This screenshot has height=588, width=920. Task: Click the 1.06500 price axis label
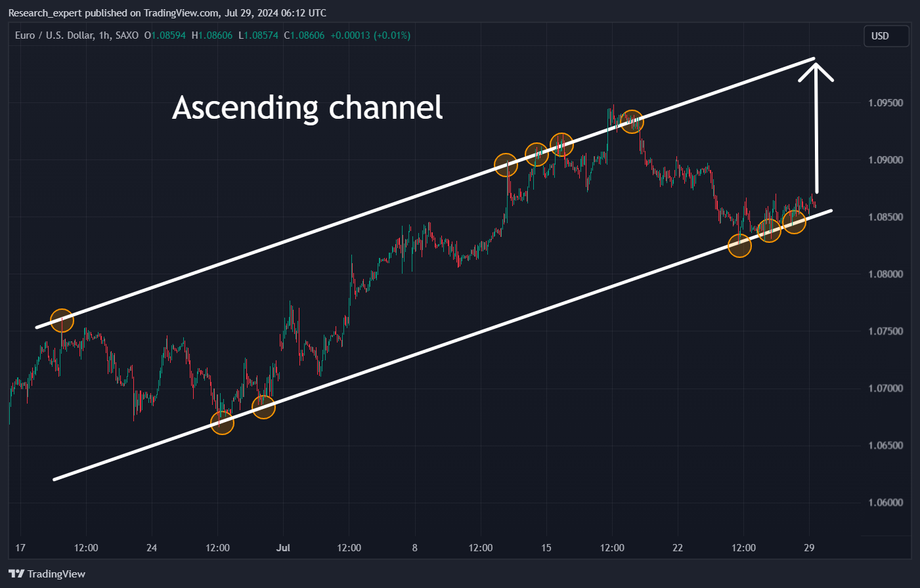pyautogui.click(x=885, y=446)
